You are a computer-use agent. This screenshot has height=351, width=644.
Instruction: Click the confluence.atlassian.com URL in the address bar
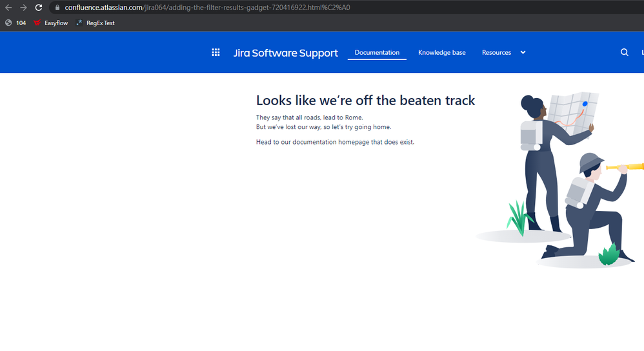point(207,7)
